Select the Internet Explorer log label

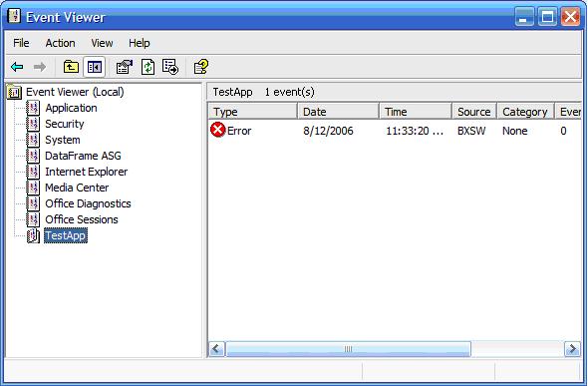(87, 172)
